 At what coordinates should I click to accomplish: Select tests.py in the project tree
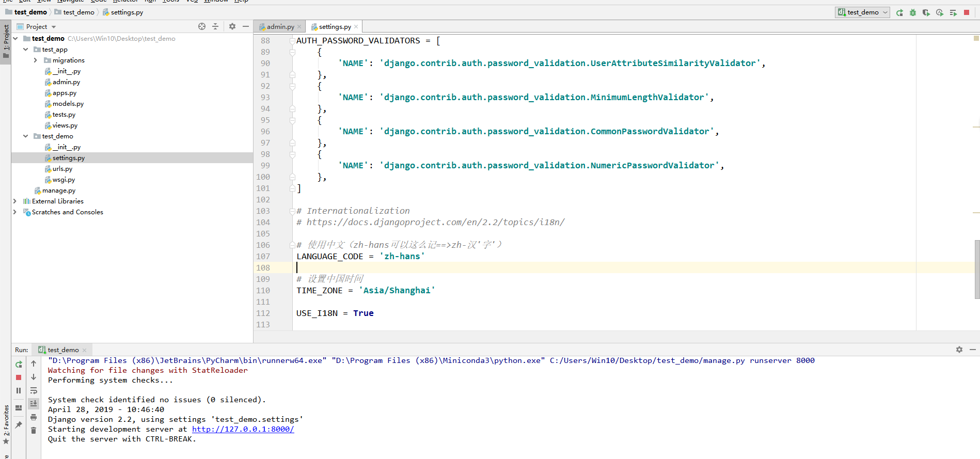[x=64, y=115]
